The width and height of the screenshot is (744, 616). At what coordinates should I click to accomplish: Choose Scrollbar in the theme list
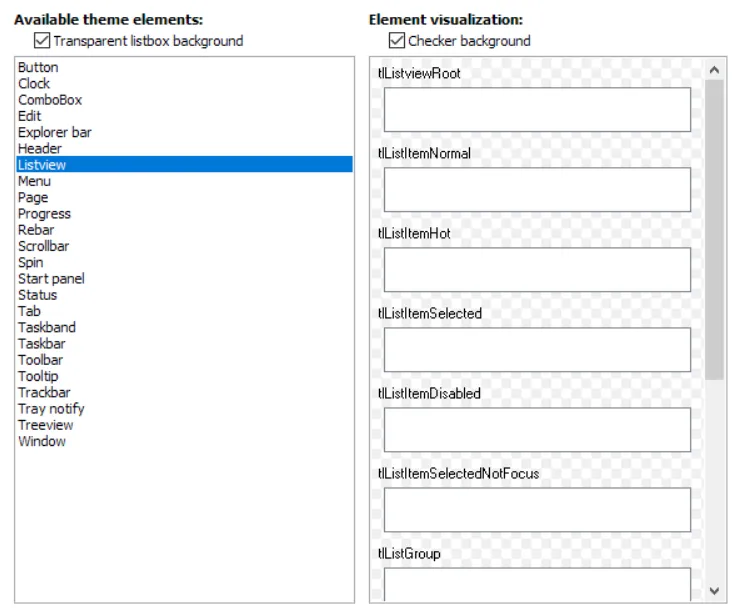(x=44, y=246)
